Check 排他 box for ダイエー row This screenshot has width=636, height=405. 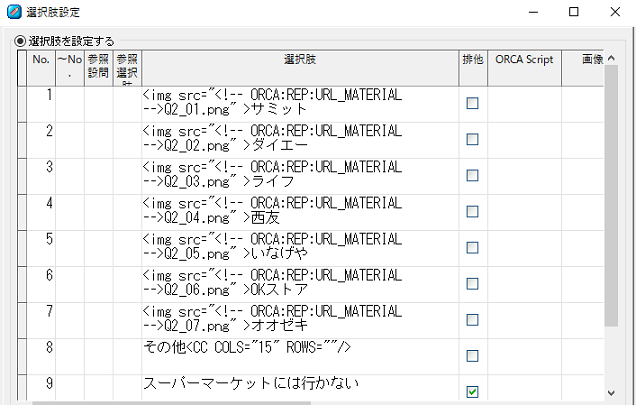click(x=472, y=139)
